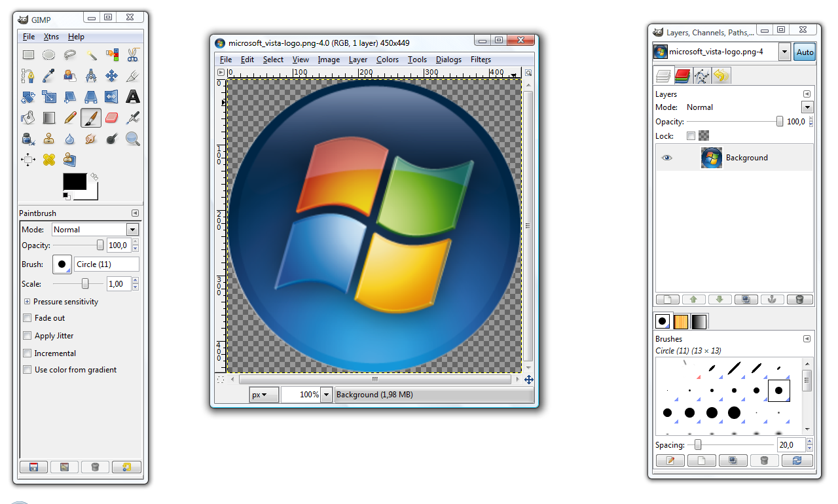Select the Fuzzy Select magic wand
838x504 pixels.
[x=91, y=55]
